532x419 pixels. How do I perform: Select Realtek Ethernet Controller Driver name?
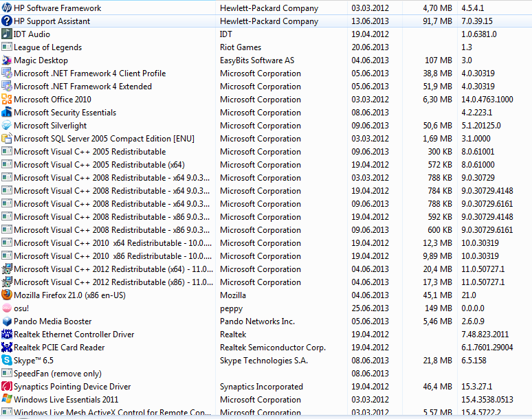[x=74, y=335]
